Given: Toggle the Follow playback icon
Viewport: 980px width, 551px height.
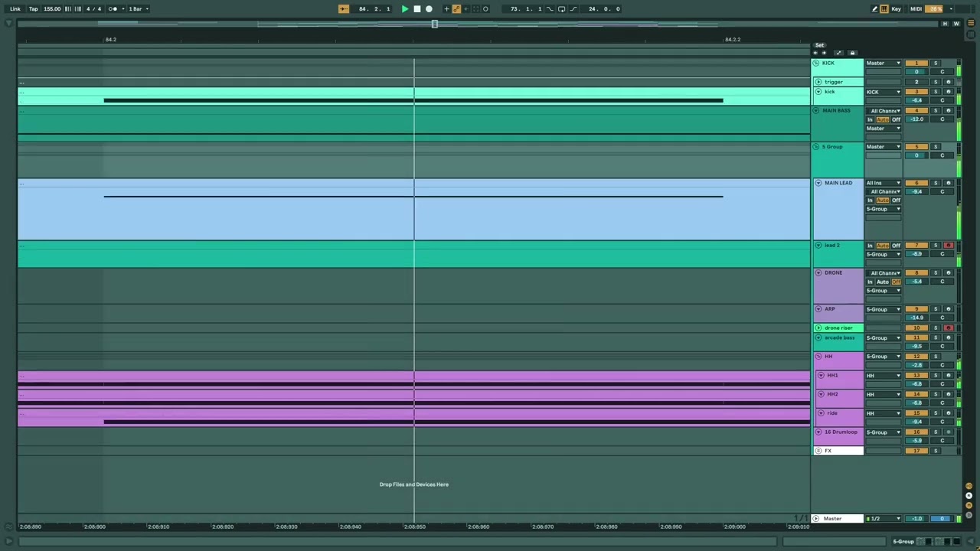Looking at the screenshot, I should [344, 9].
